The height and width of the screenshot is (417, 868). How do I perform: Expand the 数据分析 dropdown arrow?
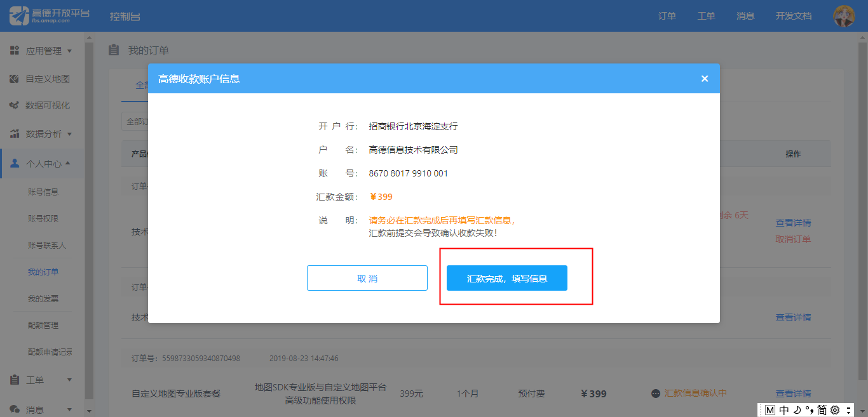69,134
